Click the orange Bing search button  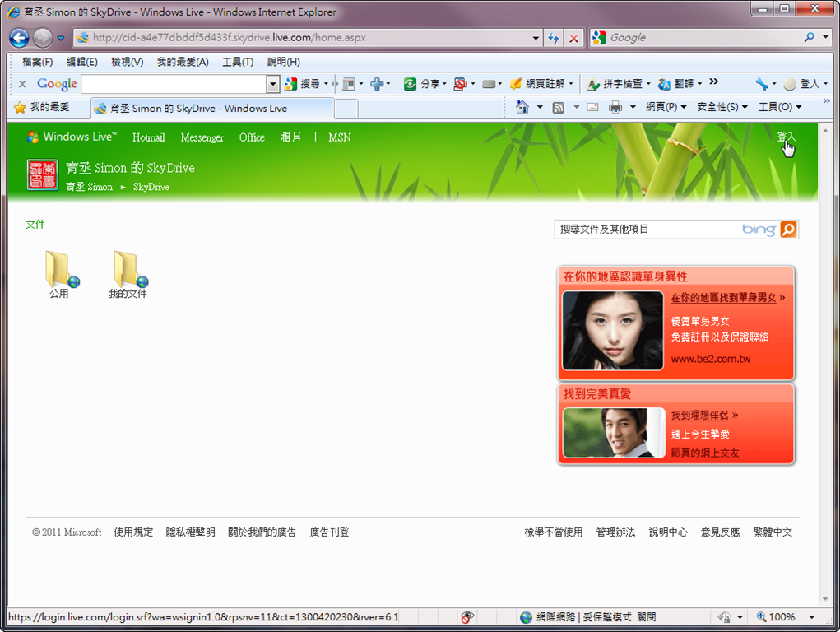tap(788, 230)
